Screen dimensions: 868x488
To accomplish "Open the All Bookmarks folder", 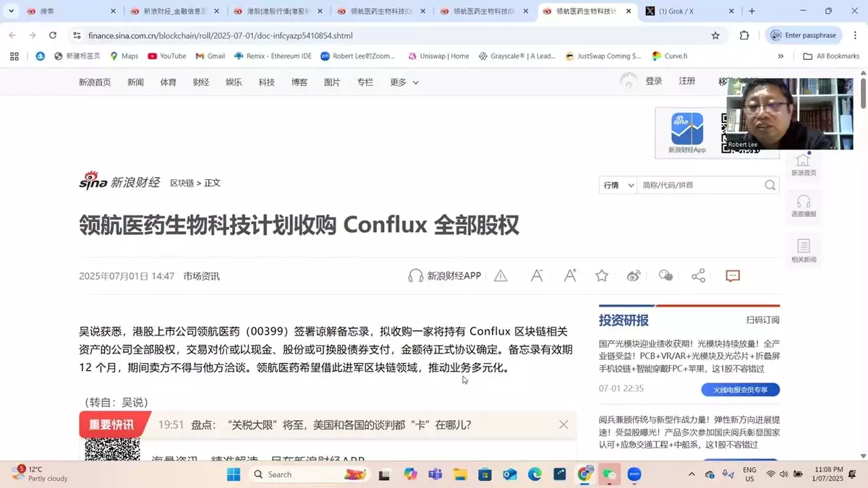I will pyautogui.click(x=831, y=56).
